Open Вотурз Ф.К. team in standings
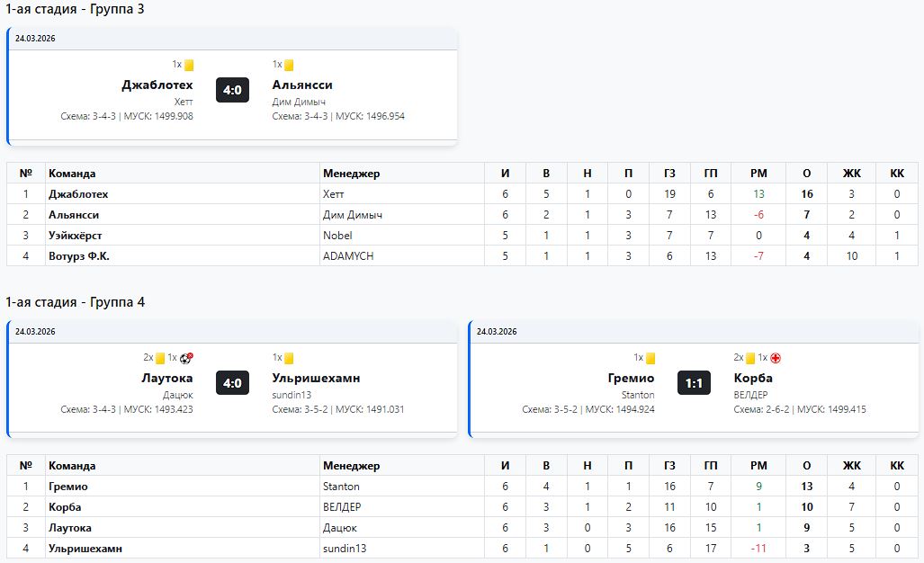 tap(78, 256)
